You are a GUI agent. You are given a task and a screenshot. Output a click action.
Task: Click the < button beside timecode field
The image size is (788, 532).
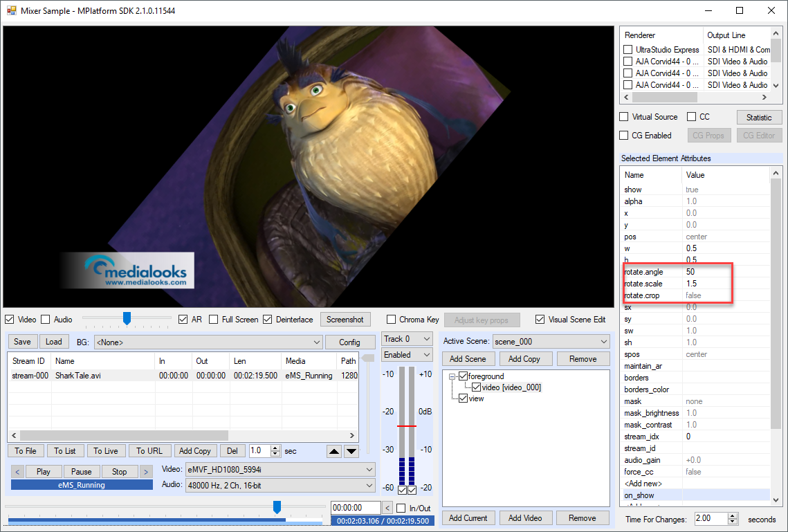387,508
